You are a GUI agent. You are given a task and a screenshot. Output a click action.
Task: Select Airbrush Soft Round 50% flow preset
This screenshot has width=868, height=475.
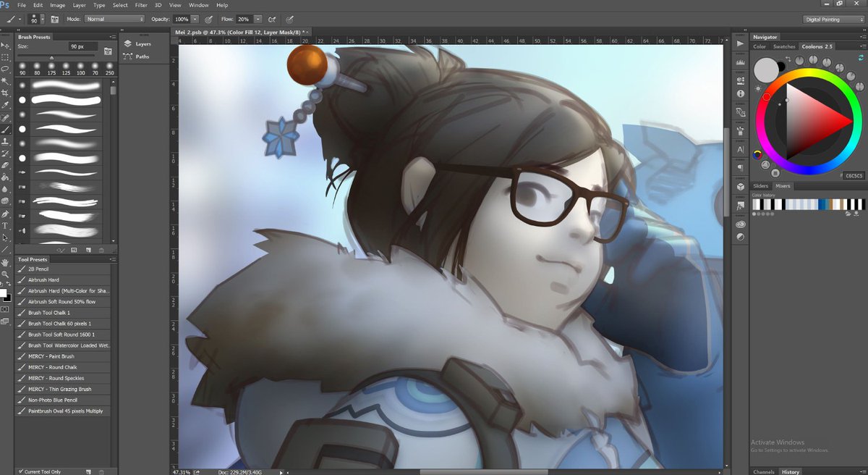tap(64, 301)
